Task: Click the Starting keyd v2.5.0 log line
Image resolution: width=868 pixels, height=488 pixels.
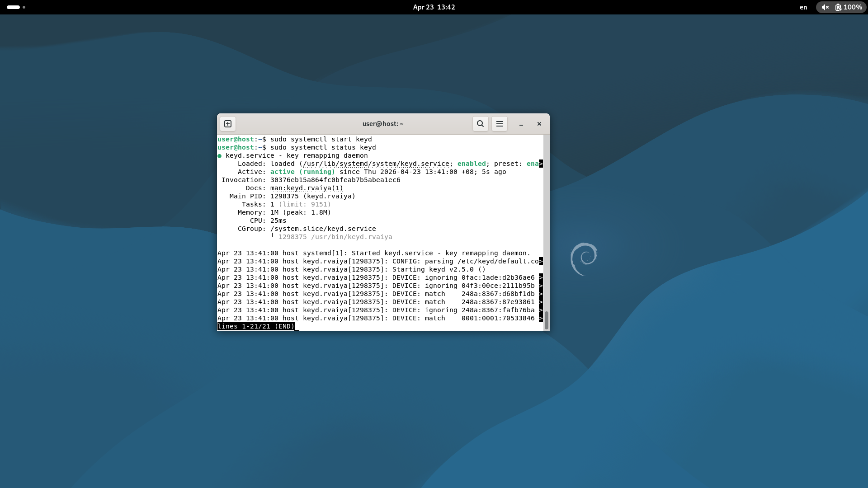Action: [351, 269]
